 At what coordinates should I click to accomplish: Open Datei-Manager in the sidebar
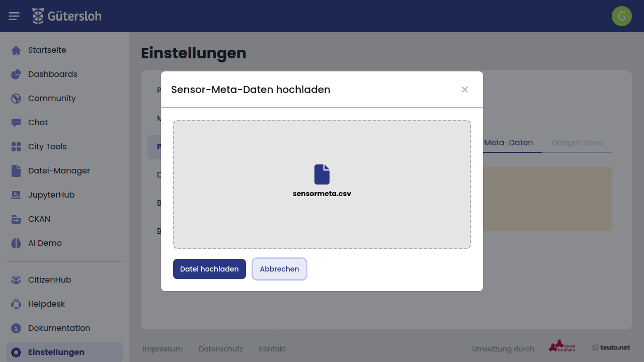pyautogui.click(x=59, y=171)
